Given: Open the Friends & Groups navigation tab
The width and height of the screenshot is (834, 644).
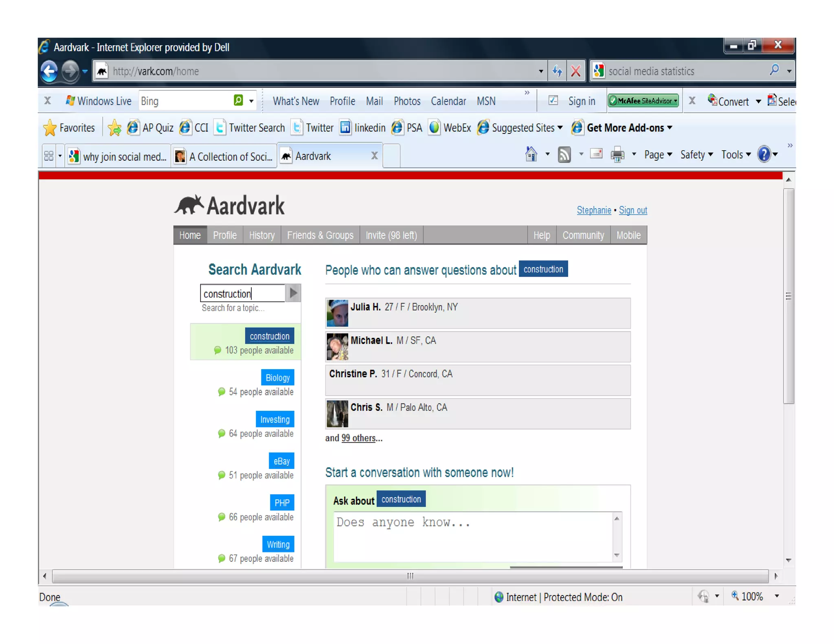Looking at the screenshot, I should 320,235.
